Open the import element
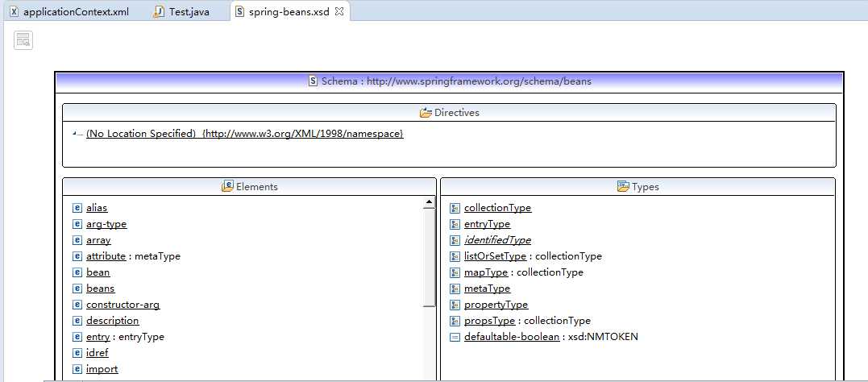 click(102, 369)
